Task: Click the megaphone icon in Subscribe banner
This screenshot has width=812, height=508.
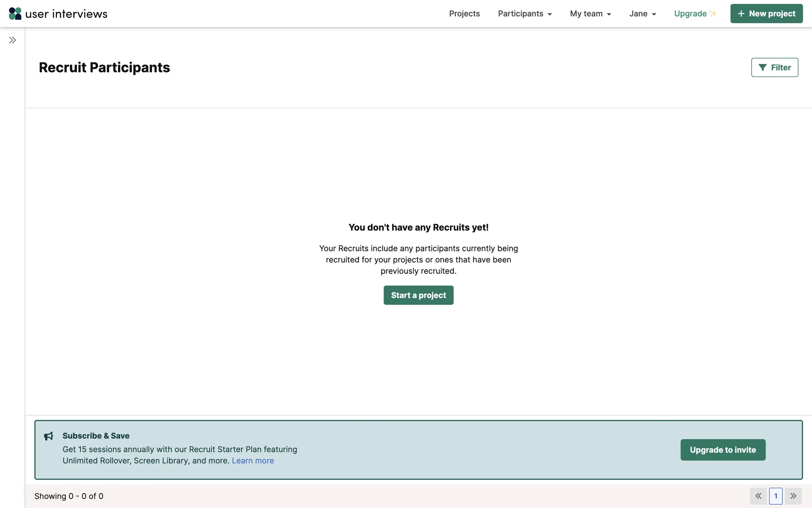Action: pyautogui.click(x=49, y=436)
